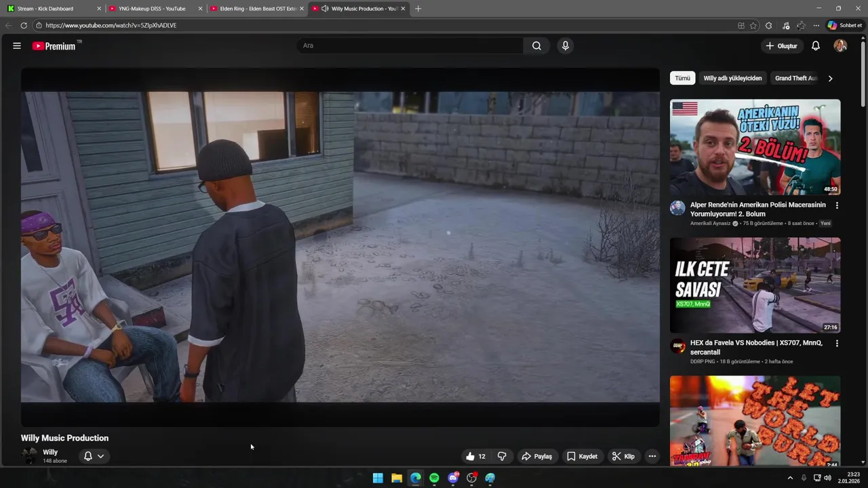This screenshot has height=488, width=868.
Task: Open Willy channel avatar
Action: click(30, 455)
